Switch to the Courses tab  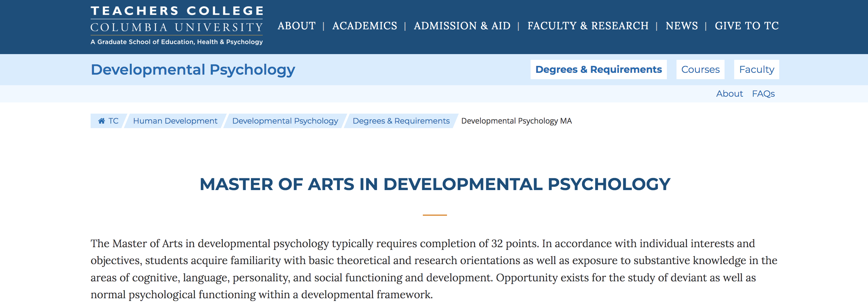click(x=700, y=70)
